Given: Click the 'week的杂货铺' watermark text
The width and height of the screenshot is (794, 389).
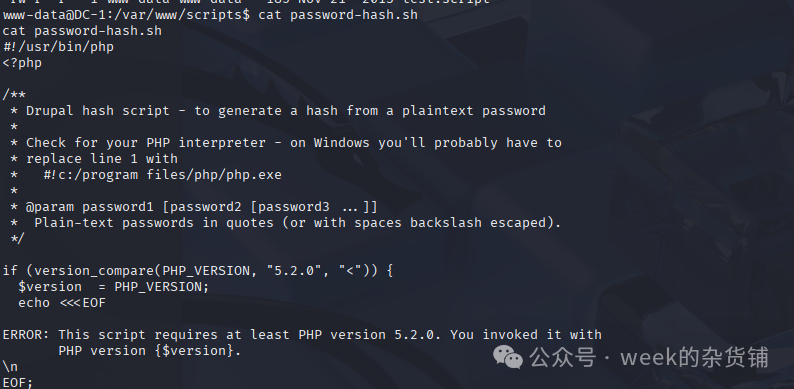Looking at the screenshot, I should (694, 357).
